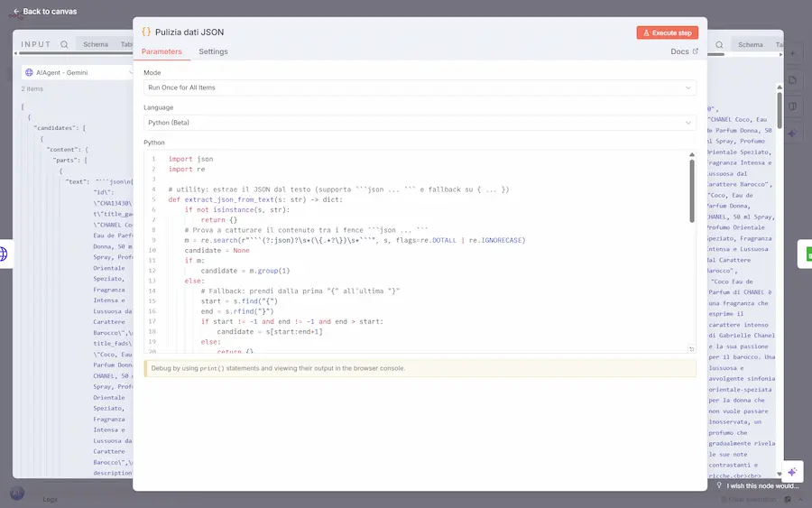This screenshot has width=812, height=508.
Task: Click the AI sparkle assistant button
Action: [791, 472]
